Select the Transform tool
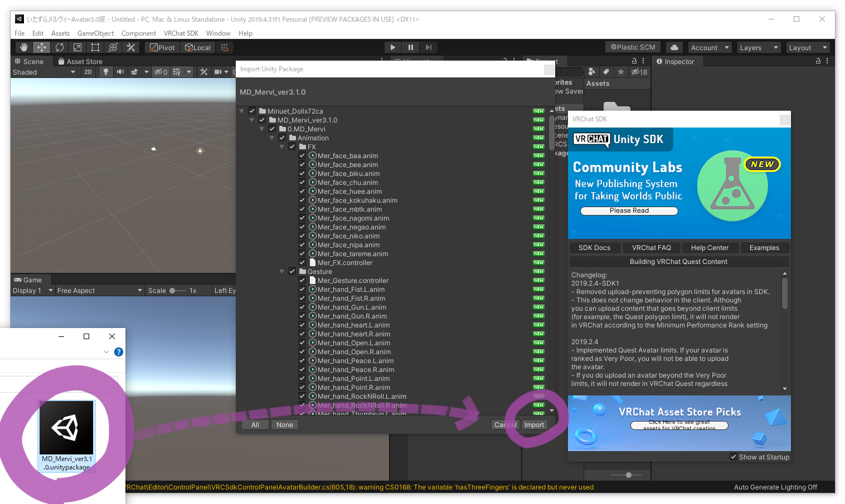This screenshot has height=504, width=845. pyautogui.click(x=113, y=47)
